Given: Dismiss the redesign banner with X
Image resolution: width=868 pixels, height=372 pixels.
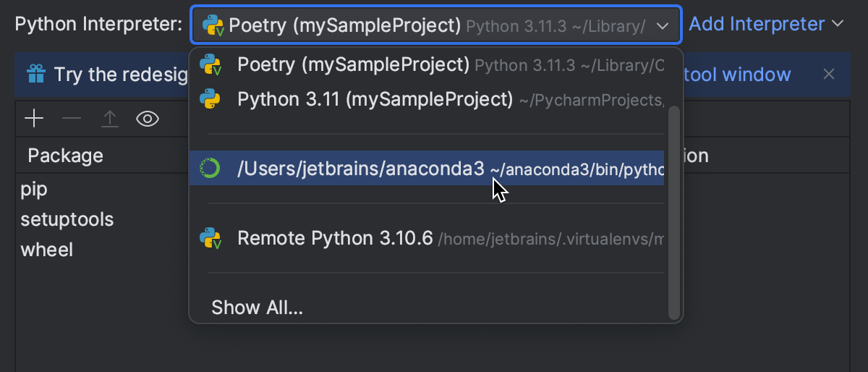Looking at the screenshot, I should (829, 74).
